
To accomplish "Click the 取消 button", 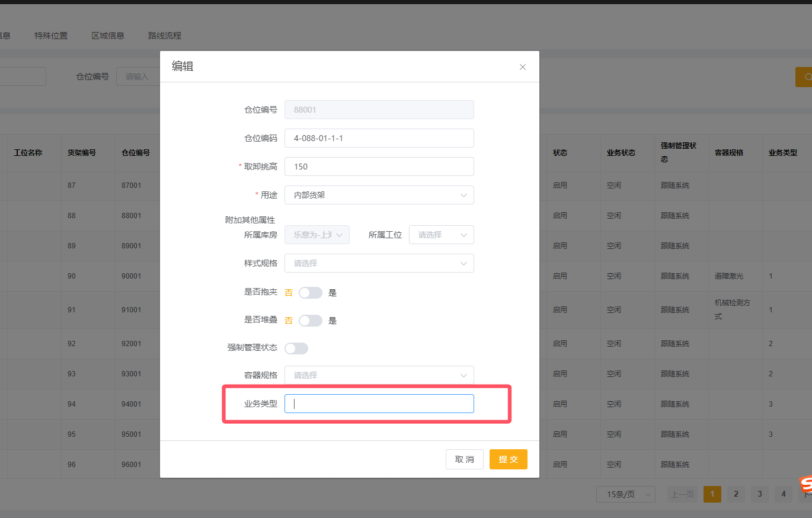I will click(x=465, y=459).
